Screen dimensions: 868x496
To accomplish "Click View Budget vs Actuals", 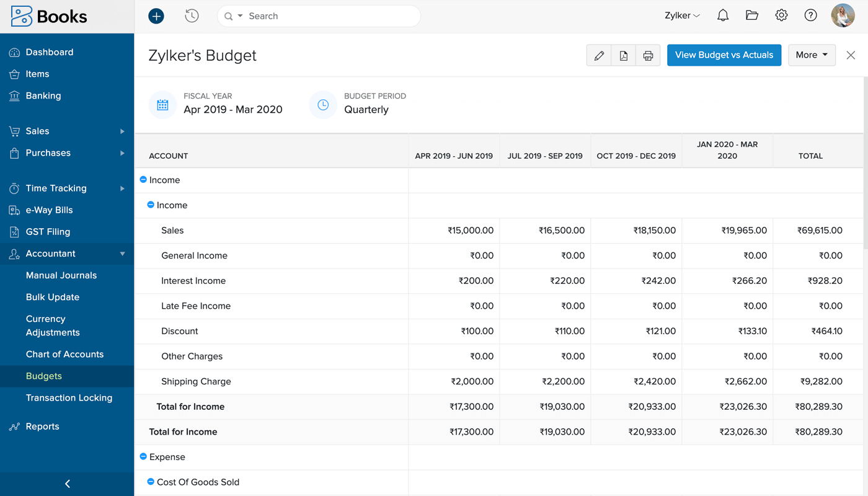I will 724,55.
